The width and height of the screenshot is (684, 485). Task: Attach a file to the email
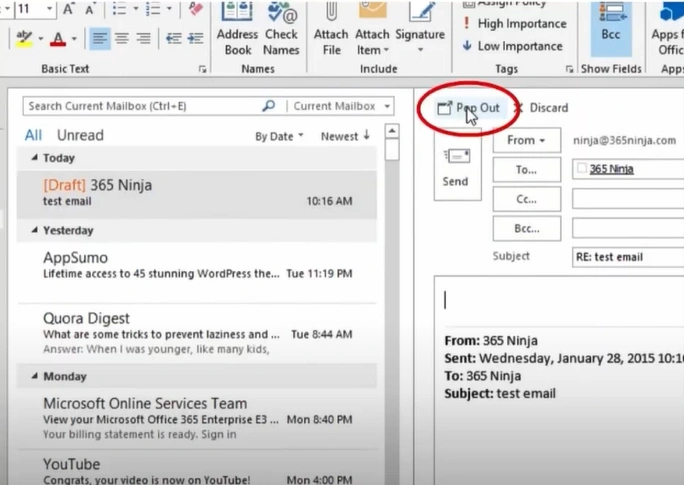click(331, 29)
